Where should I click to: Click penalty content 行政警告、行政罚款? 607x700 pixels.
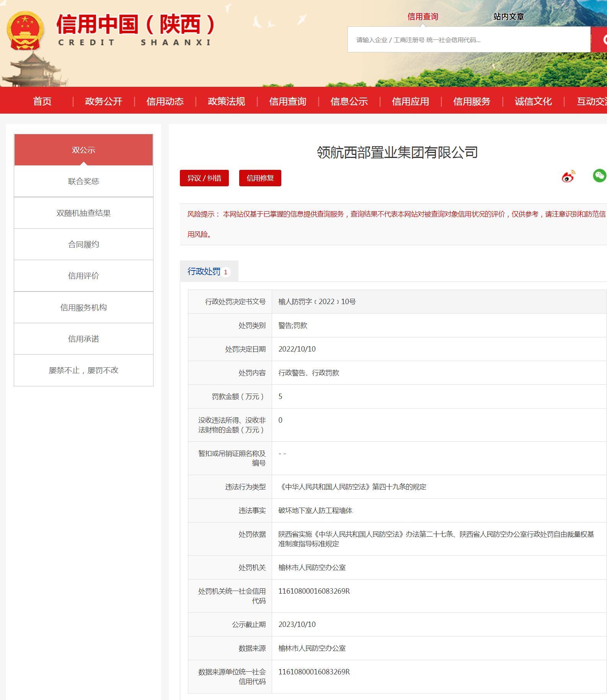tap(309, 373)
